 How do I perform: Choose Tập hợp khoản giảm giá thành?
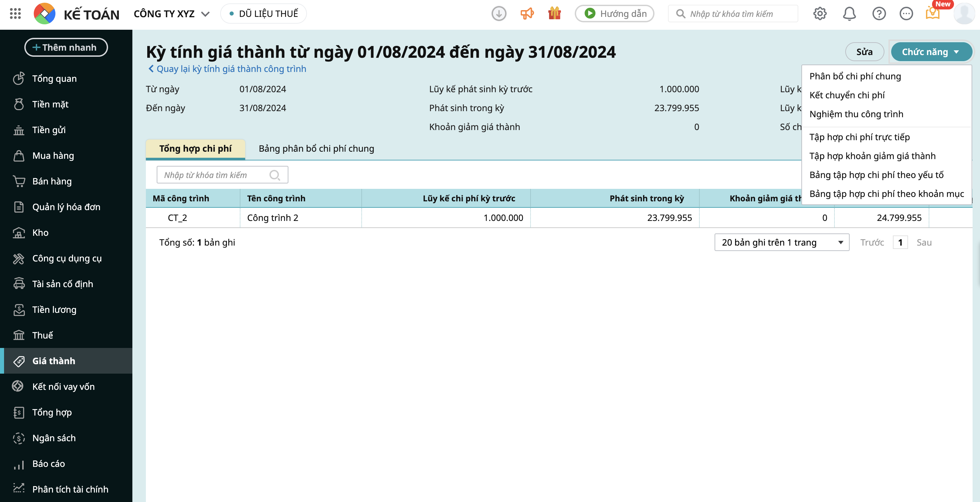(x=886, y=156)
